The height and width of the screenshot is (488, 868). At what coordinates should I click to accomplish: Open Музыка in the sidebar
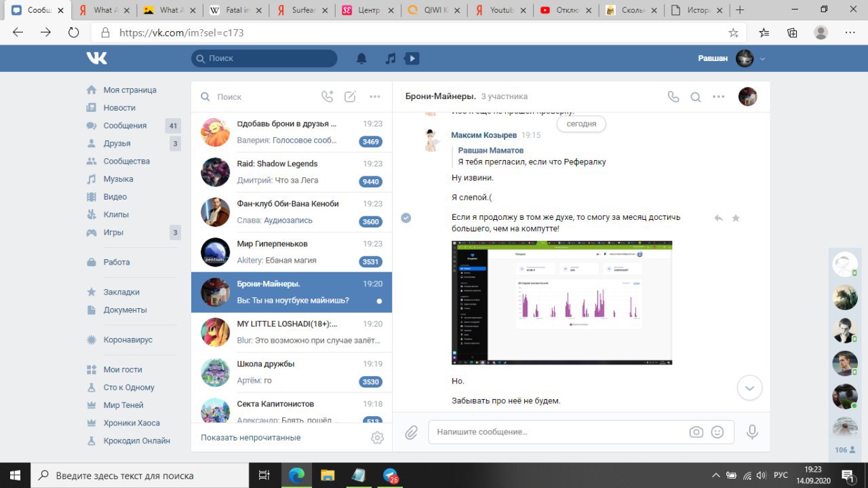[118, 179]
